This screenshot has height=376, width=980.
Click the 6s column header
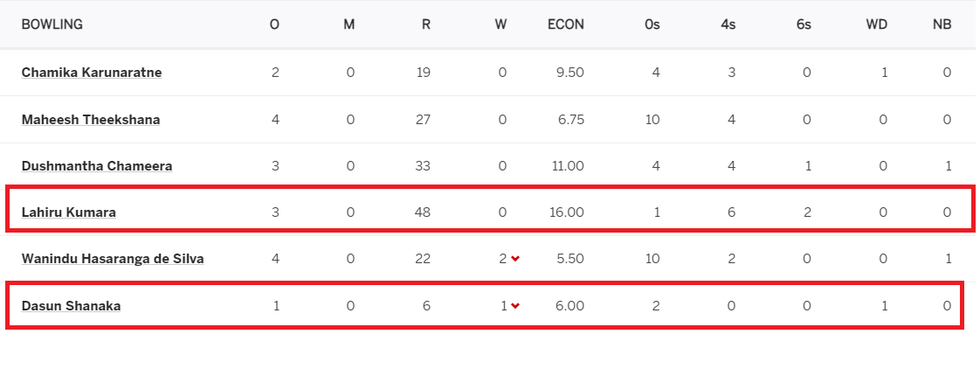803,25
